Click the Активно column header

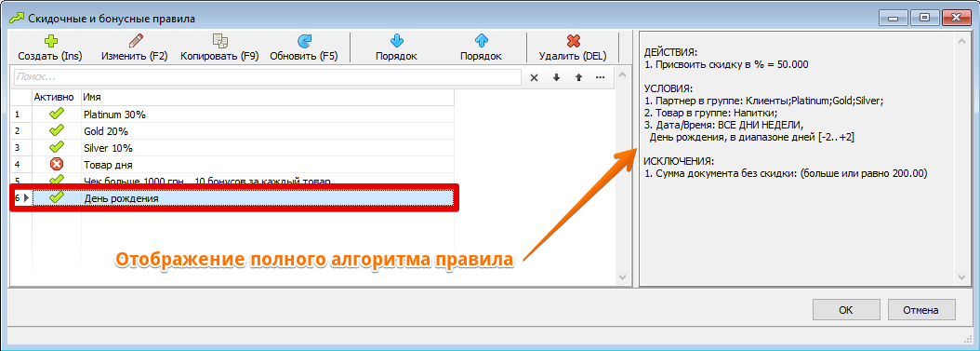click(56, 98)
